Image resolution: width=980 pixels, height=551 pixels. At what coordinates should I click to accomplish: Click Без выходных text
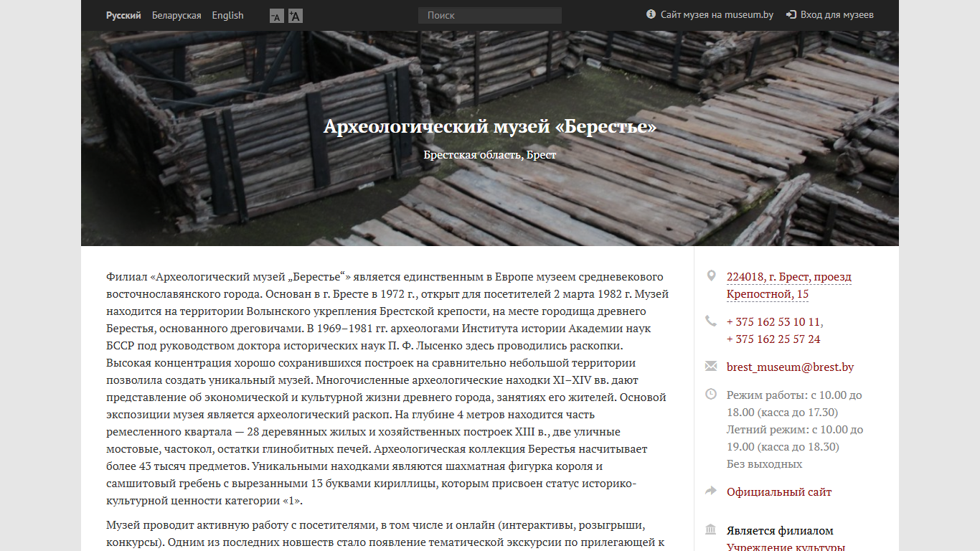764,464
